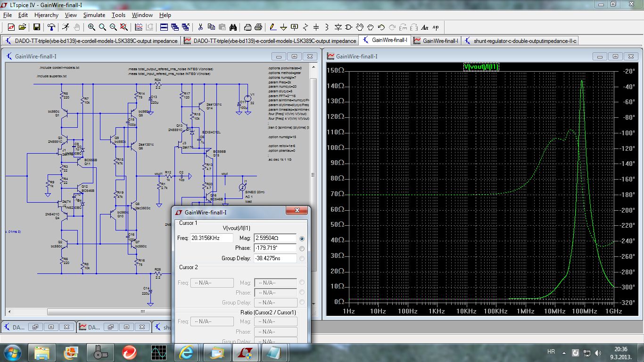The height and width of the screenshot is (362, 644).
Task: Create a new schematic from the toolbar
Action: point(11,27)
